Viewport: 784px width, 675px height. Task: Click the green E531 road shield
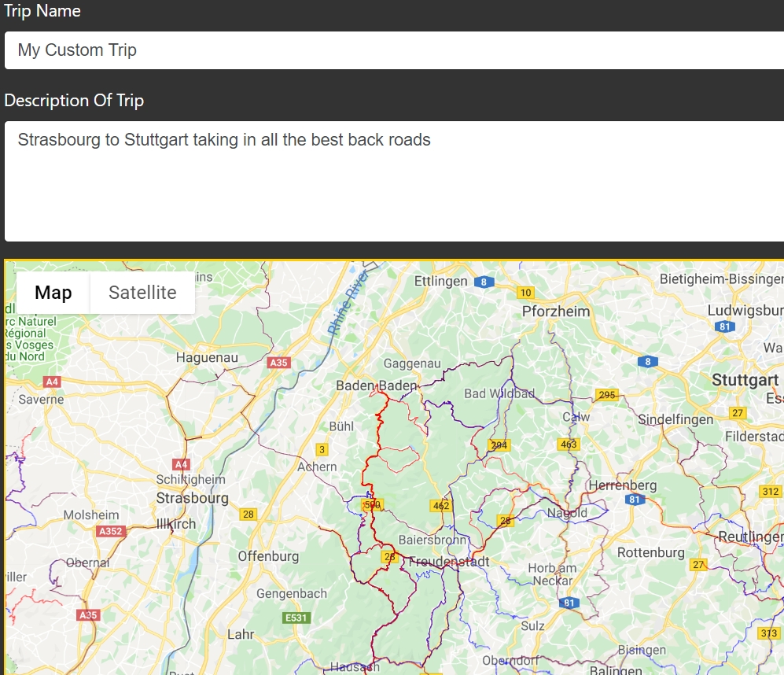(296, 618)
